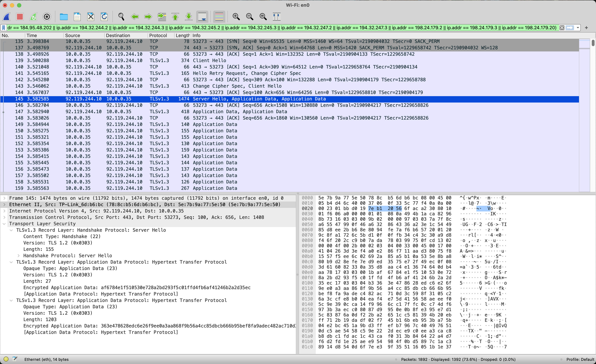
Task: Apply the display filter arrow button
Action: pyautogui.click(x=570, y=28)
